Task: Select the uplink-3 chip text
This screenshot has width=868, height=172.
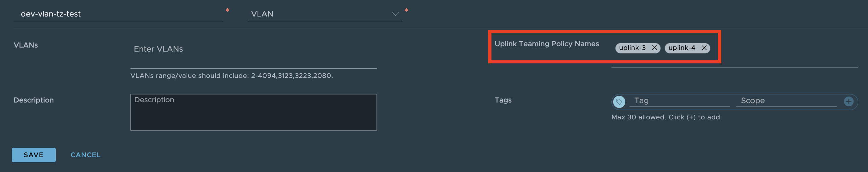Action: tap(632, 48)
